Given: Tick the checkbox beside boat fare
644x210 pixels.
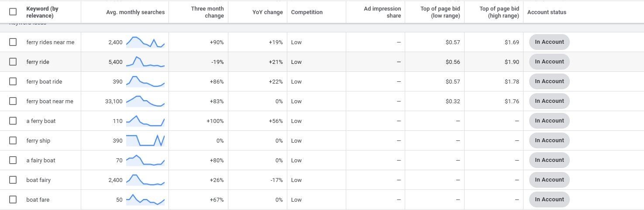Looking at the screenshot, I should pyautogui.click(x=13, y=199).
